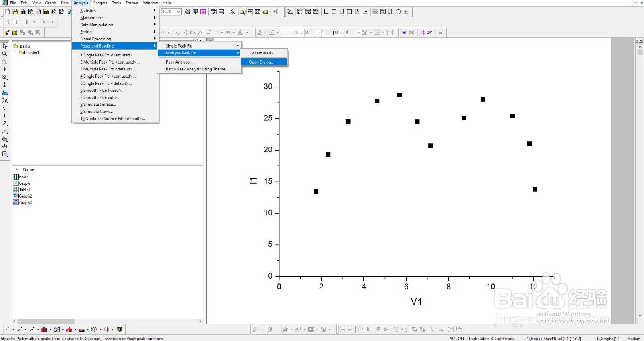Screen dimensions: 644x341
Task: Click the graph window scroll down arrow
Action: pos(640,316)
